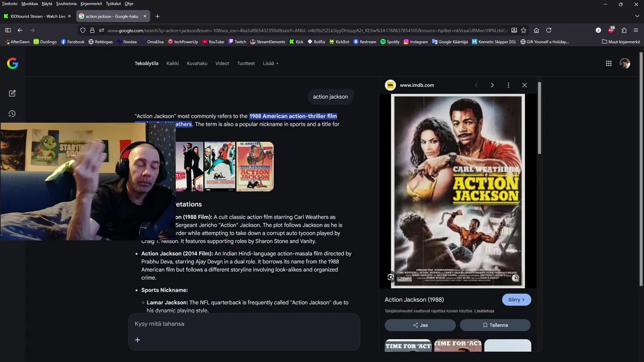
Task: Open the extensions puzzle icon
Action: [x=624, y=30]
